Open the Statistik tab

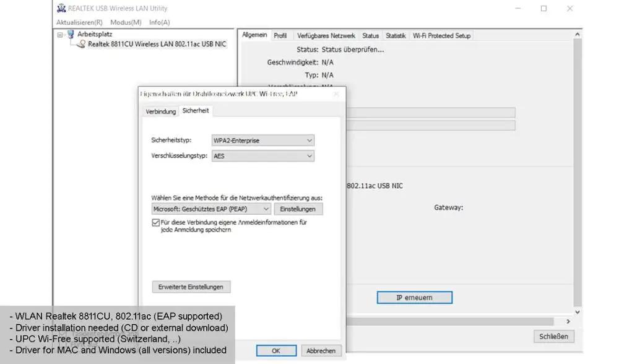click(396, 35)
